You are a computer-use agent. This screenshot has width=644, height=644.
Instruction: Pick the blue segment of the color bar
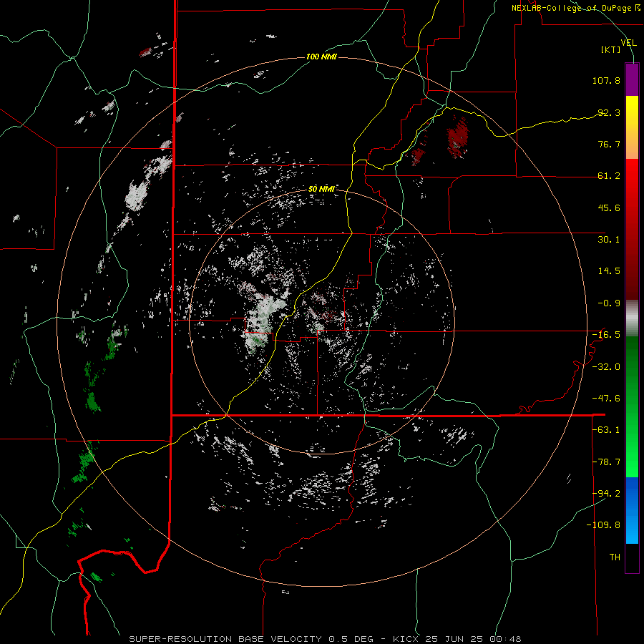632,510
